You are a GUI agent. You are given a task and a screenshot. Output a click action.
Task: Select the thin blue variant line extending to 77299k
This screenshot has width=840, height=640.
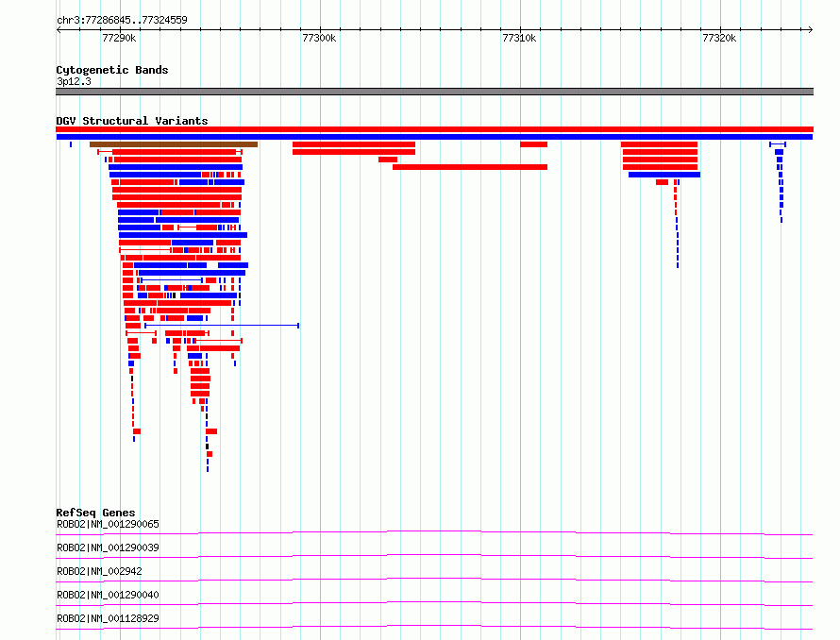pyautogui.click(x=222, y=326)
